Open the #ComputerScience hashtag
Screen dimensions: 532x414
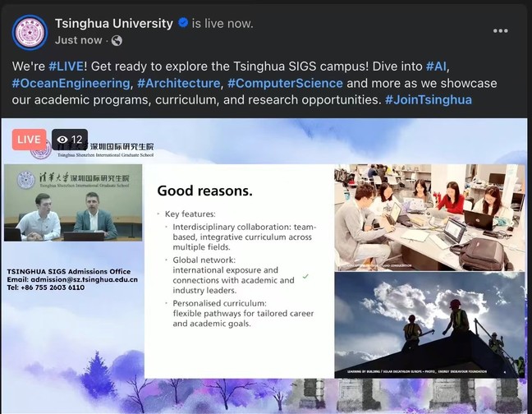pyautogui.click(x=285, y=83)
